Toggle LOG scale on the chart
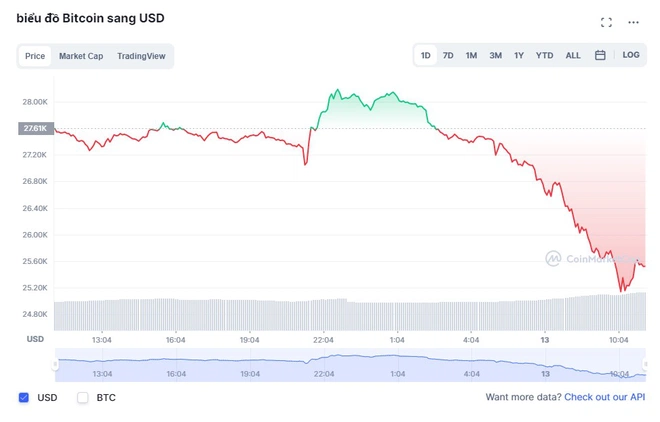The image size is (660, 422). (x=631, y=55)
